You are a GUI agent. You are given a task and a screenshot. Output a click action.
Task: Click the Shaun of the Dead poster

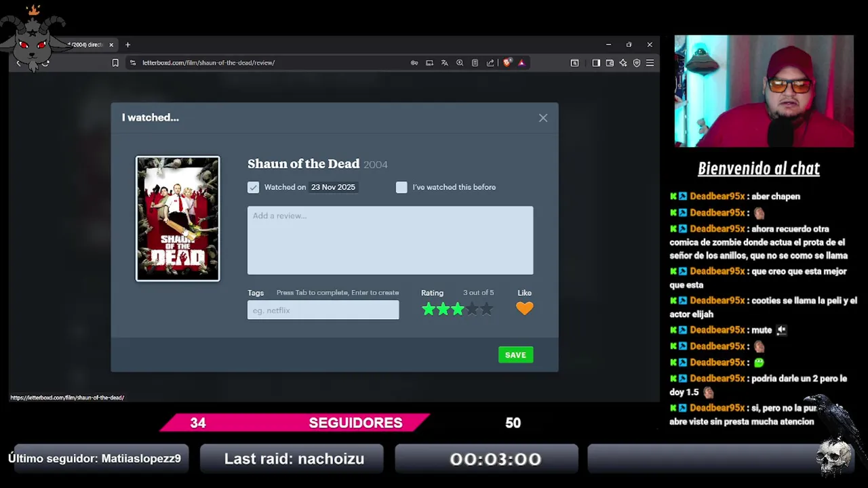pos(178,219)
